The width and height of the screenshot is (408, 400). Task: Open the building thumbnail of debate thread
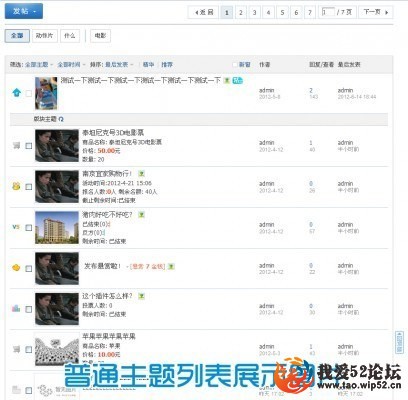tap(57, 228)
